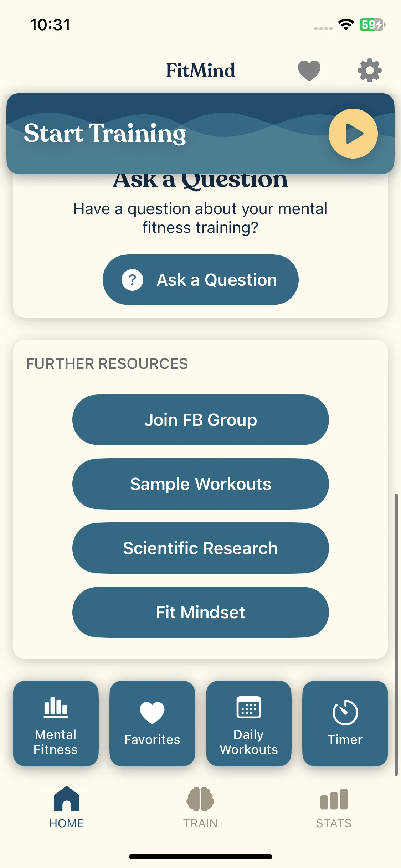The width and height of the screenshot is (401, 868).
Task: View Scientific Research
Action: pyautogui.click(x=201, y=548)
